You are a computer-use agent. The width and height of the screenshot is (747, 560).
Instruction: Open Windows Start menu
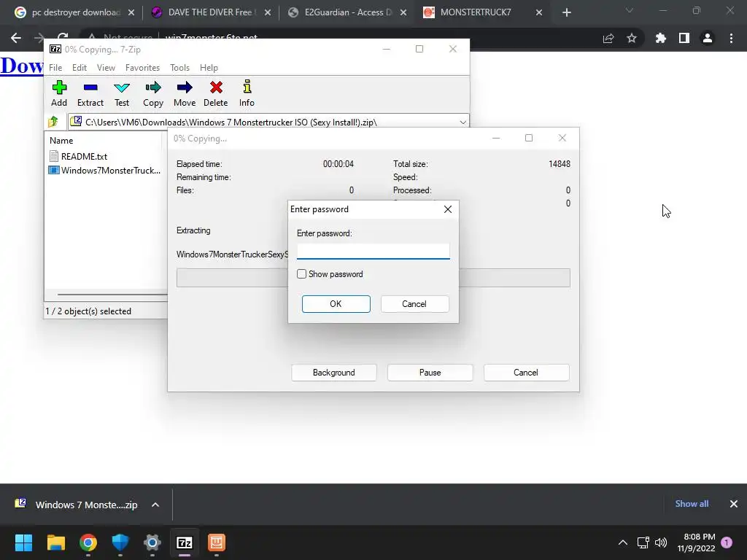[x=23, y=542]
